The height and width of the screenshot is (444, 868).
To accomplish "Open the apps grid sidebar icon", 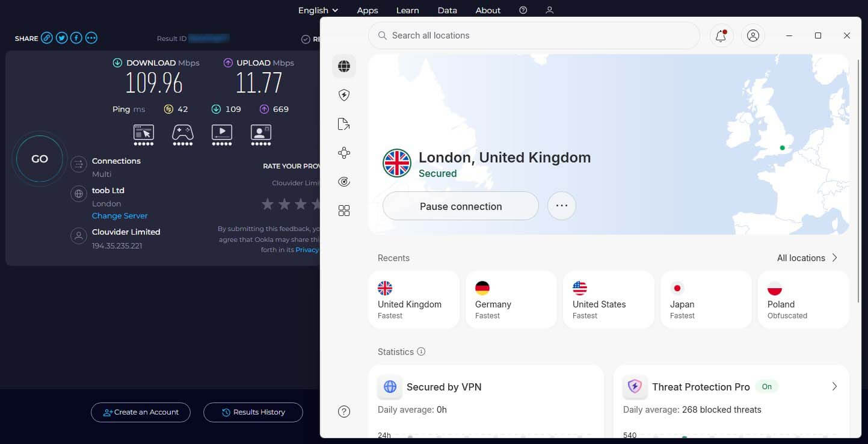I will point(344,211).
